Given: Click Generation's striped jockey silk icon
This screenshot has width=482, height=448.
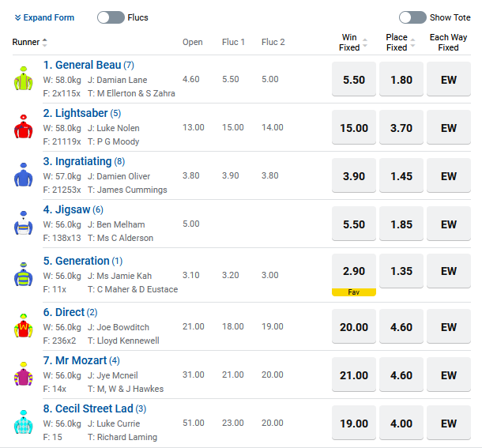Looking at the screenshot, I should (x=22, y=273).
